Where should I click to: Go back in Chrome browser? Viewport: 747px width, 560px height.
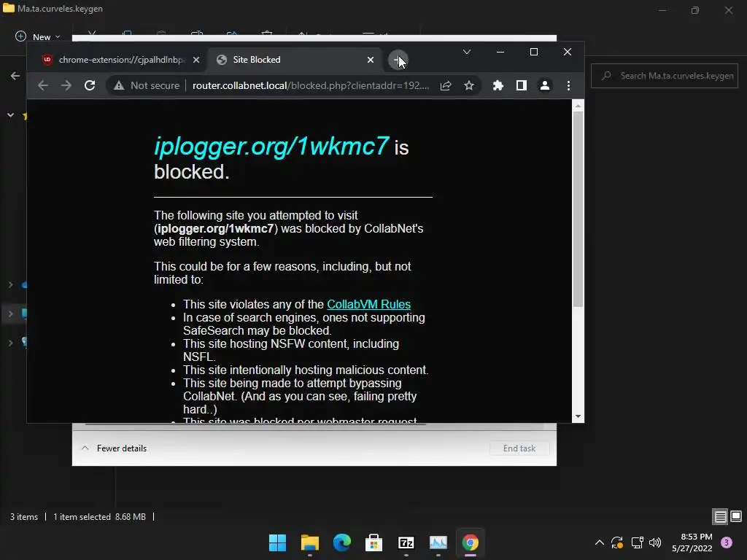coord(43,86)
